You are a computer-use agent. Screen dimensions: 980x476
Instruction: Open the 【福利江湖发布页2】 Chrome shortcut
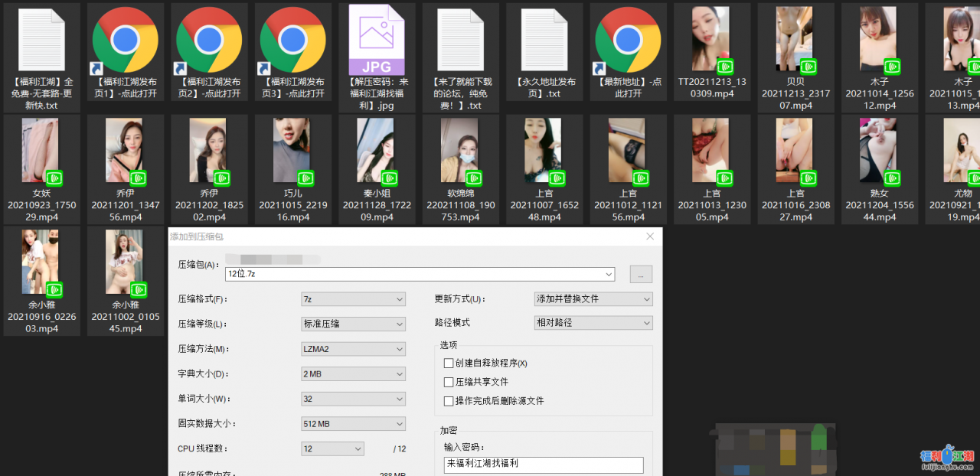[x=209, y=40]
